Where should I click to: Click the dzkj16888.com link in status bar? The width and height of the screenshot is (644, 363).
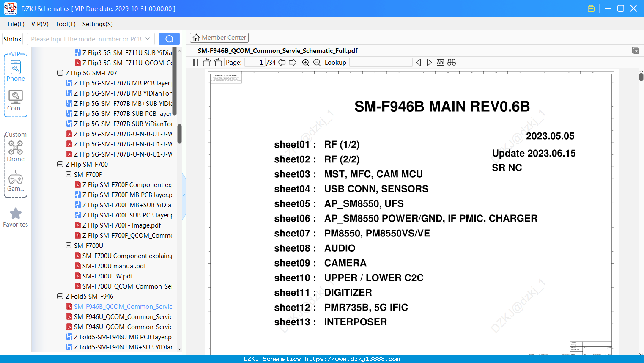[x=352, y=359]
